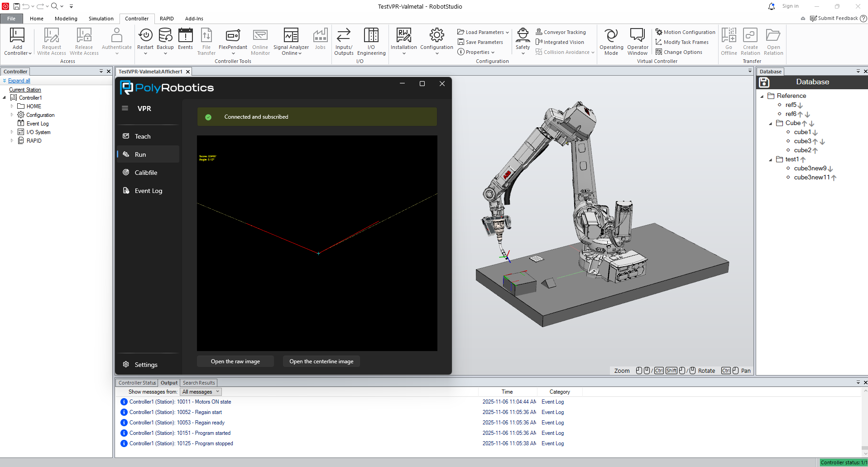Screen dimensions: 868x467
Task: Select the Event Log tree item
Action: point(37,124)
